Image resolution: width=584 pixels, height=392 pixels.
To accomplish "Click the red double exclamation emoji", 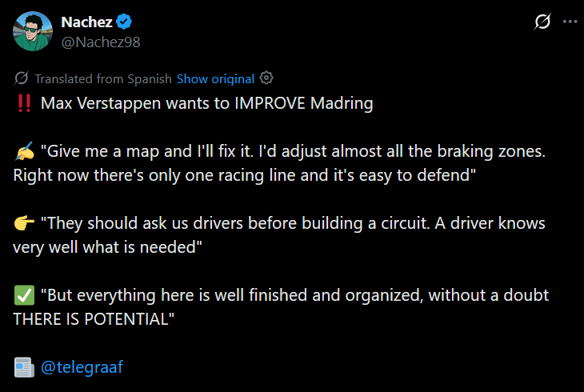I will 24,103.
